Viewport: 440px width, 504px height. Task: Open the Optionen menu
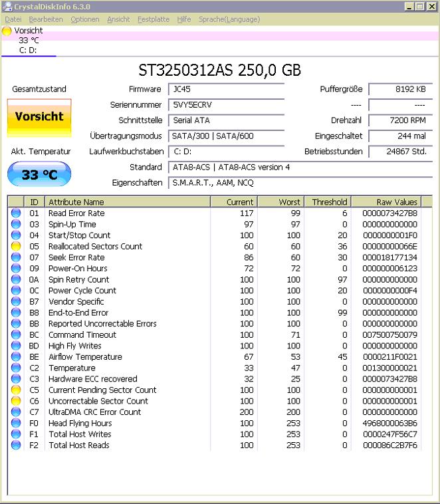85,19
